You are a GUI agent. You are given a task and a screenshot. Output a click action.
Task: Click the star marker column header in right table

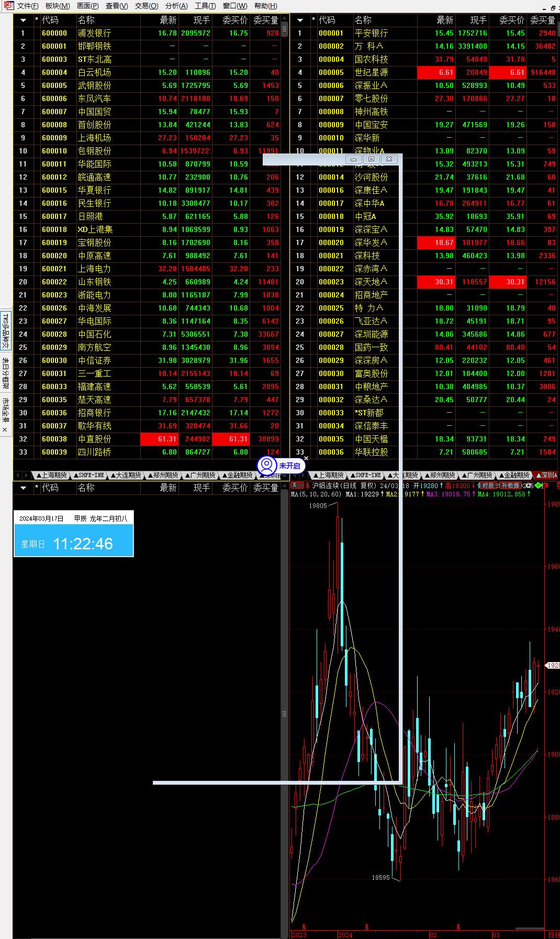(x=313, y=20)
